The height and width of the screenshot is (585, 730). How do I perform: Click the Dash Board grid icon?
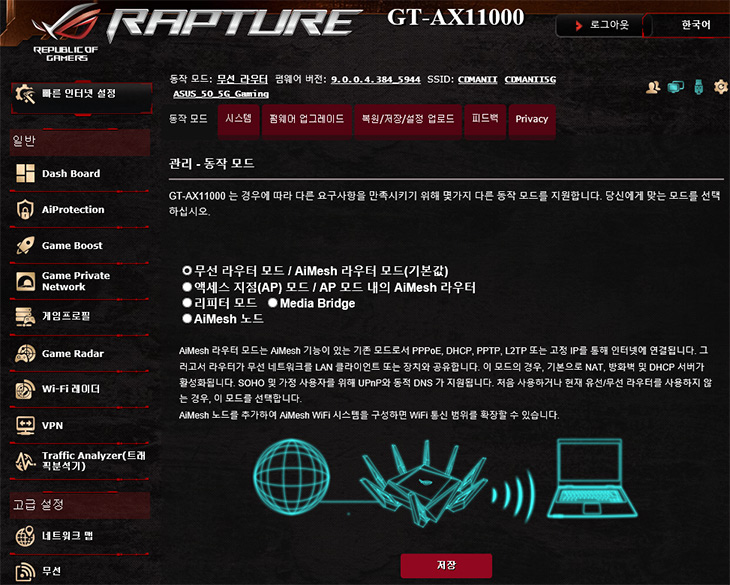25,174
